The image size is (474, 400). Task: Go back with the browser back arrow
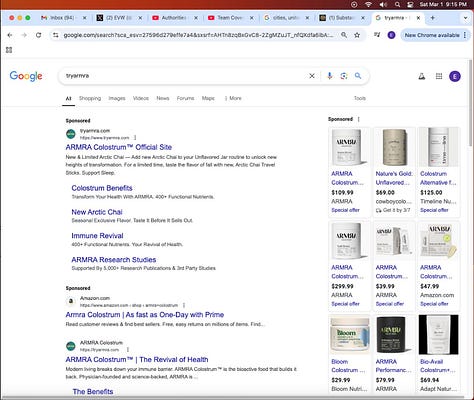(x=10, y=35)
